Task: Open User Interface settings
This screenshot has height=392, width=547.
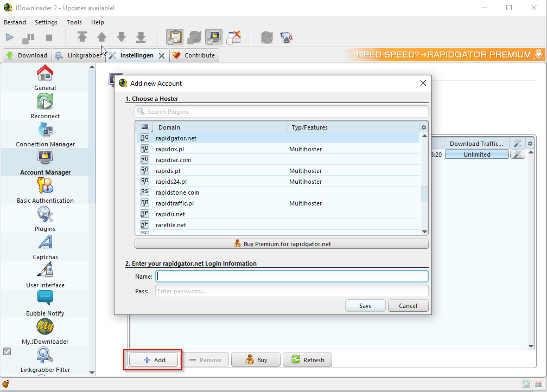Action: (x=45, y=275)
